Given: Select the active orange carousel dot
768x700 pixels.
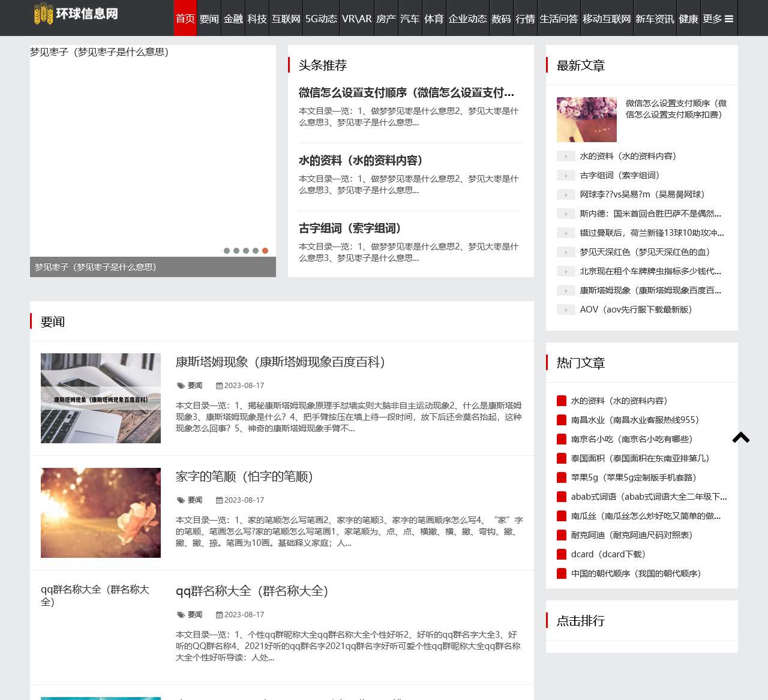Looking at the screenshot, I should pos(265,251).
